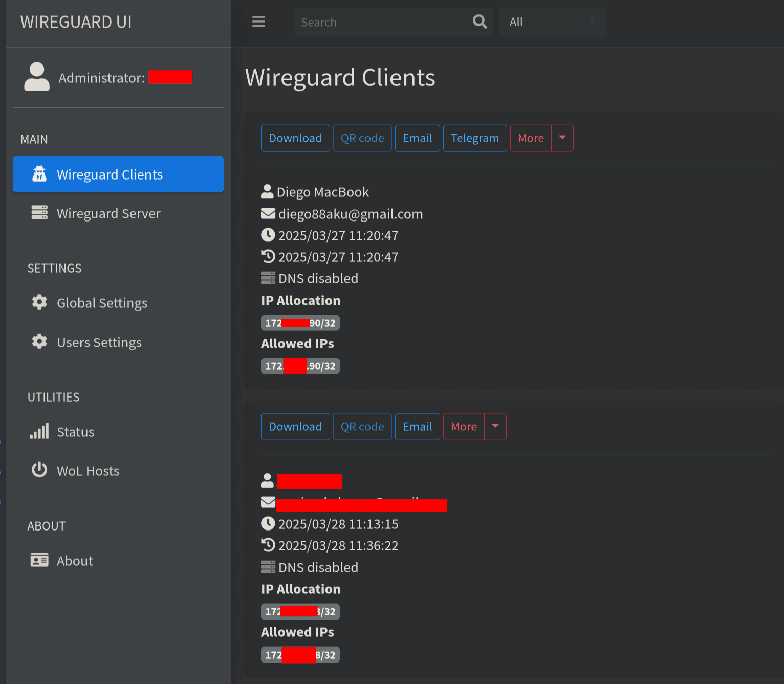Click the WoL Hosts power icon
The height and width of the screenshot is (684, 784).
[39, 470]
